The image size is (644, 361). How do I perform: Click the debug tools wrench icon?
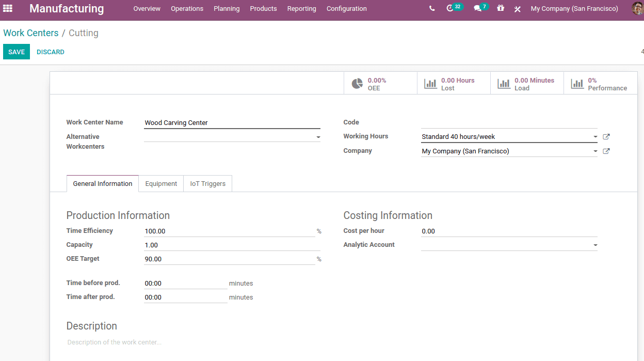tap(518, 9)
